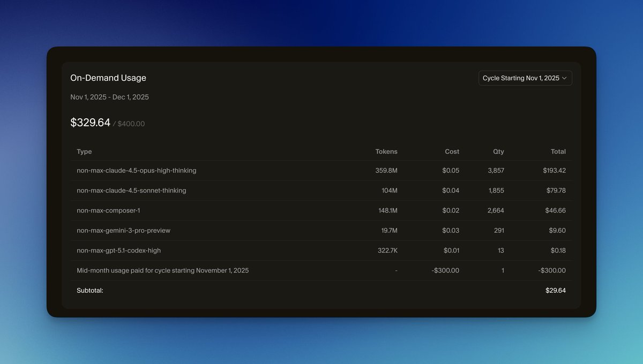Click the $9.60 total cell
Screen dimensions: 643x364
coord(557,230)
